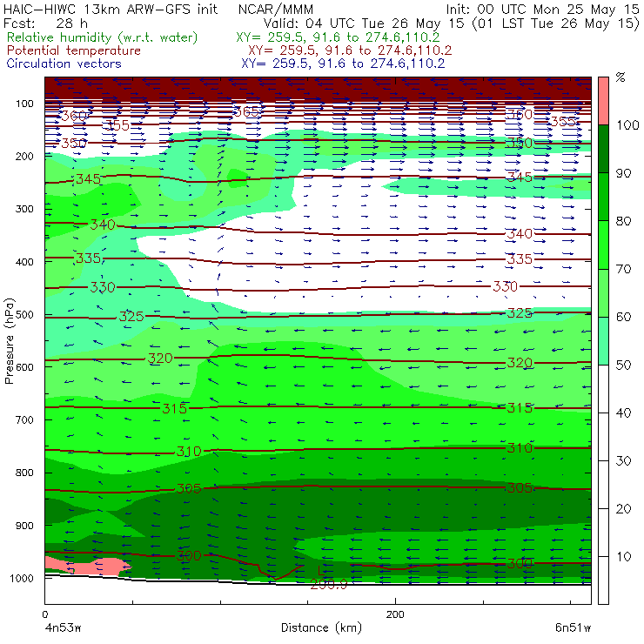
Task: Click the '6n51w' end location label
Action: (x=573, y=628)
